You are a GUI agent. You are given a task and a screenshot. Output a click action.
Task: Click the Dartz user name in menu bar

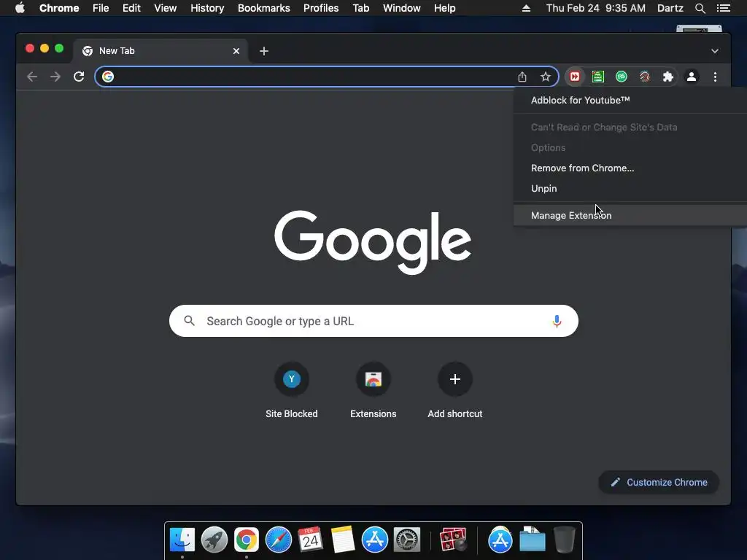pos(670,8)
